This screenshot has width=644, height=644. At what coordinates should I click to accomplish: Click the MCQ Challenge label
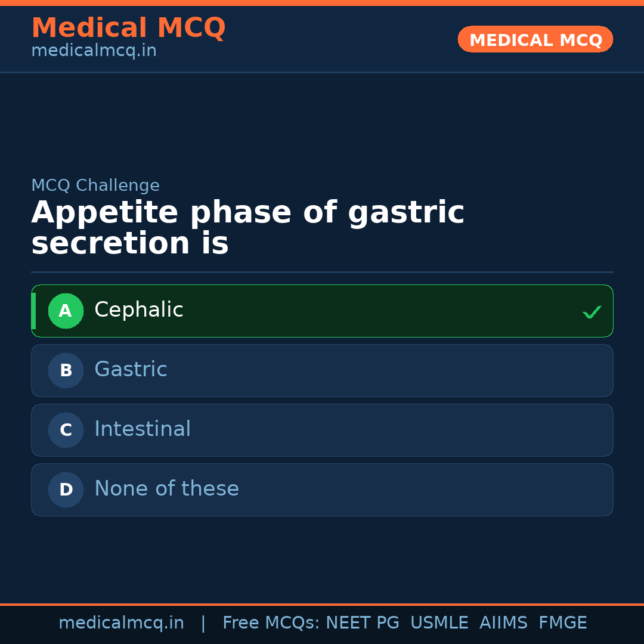coord(95,185)
